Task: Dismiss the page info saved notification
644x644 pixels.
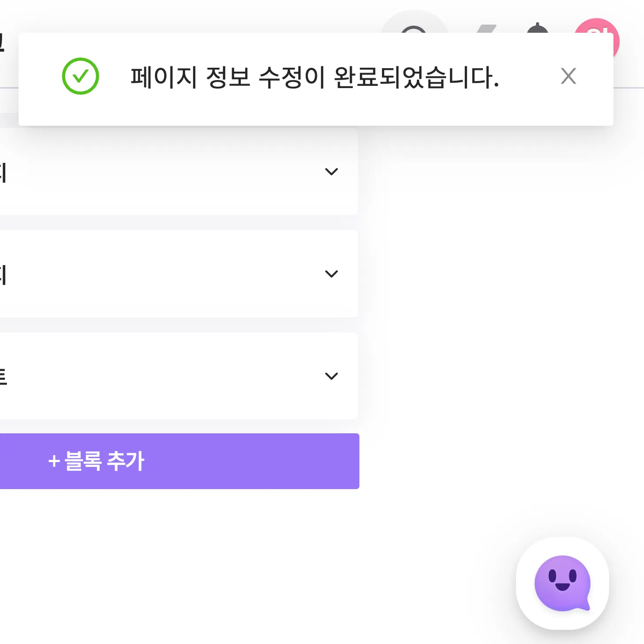Action: pos(568,76)
